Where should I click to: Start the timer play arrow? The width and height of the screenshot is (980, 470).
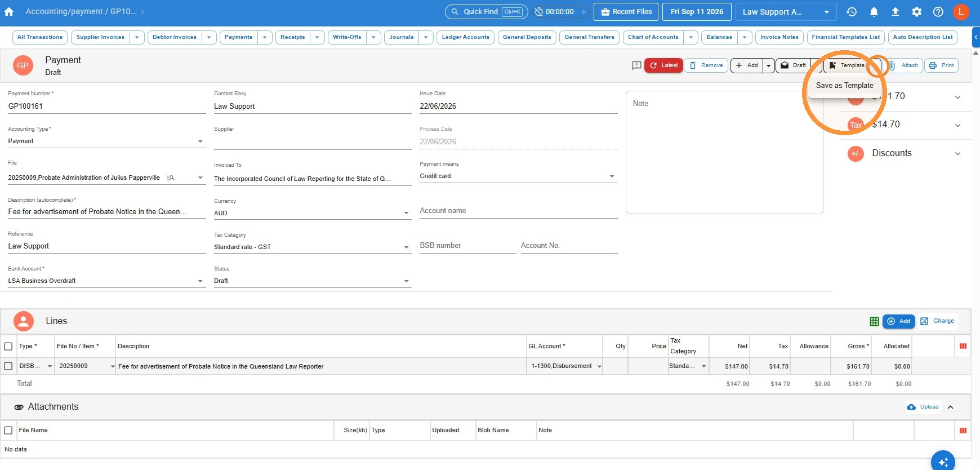point(583,12)
